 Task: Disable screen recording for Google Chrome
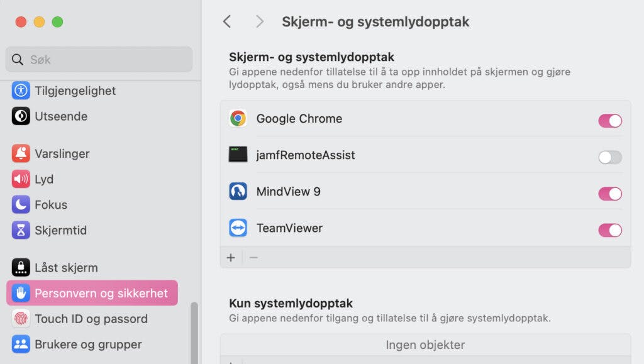point(609,121)
